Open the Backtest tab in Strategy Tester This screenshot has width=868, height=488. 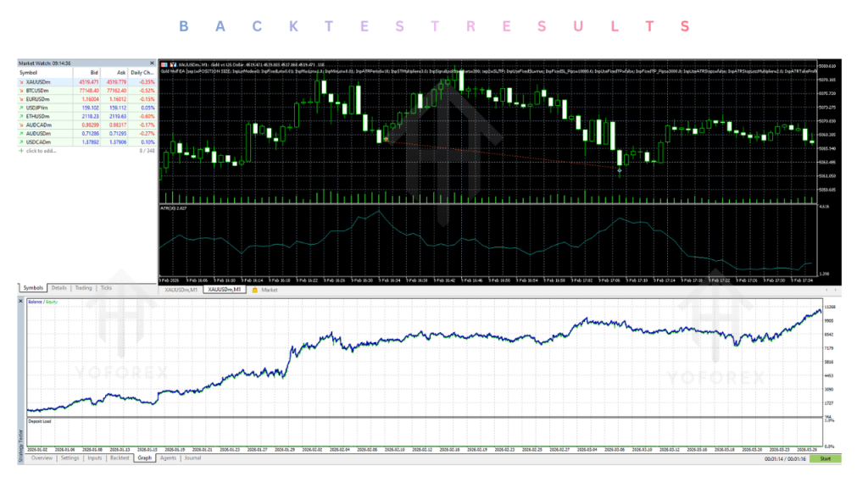pos(120,458)
